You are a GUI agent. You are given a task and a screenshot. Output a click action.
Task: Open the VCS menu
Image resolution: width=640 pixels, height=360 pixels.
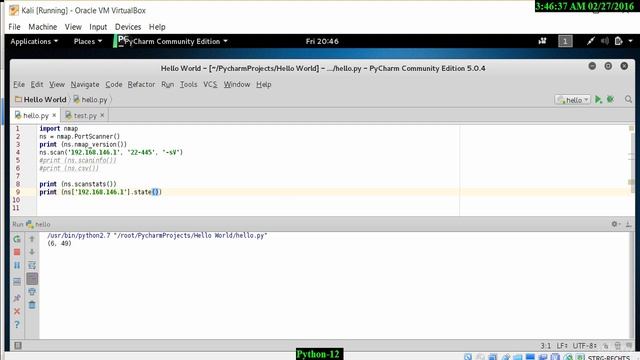[210, 84]
